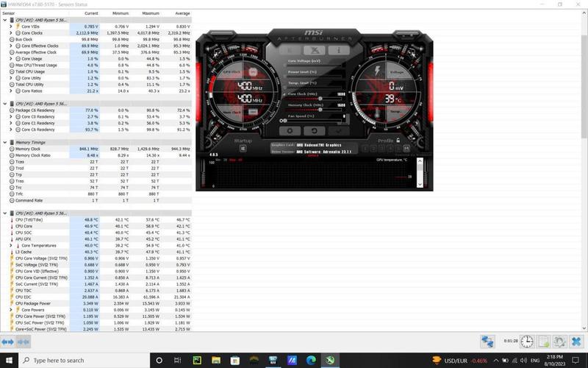588x368 pixels.
Task: Open the notification center icon in the system tray
Action: [x=576, y=361]
